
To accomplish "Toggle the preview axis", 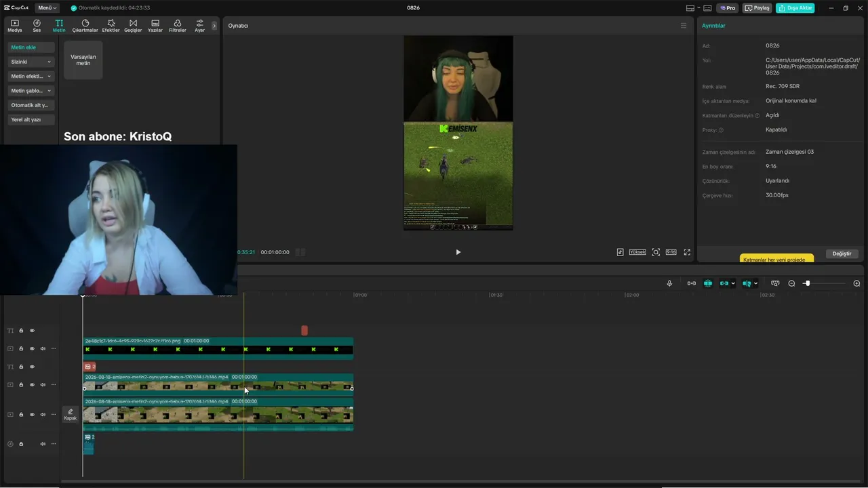I will coord(747,283).
